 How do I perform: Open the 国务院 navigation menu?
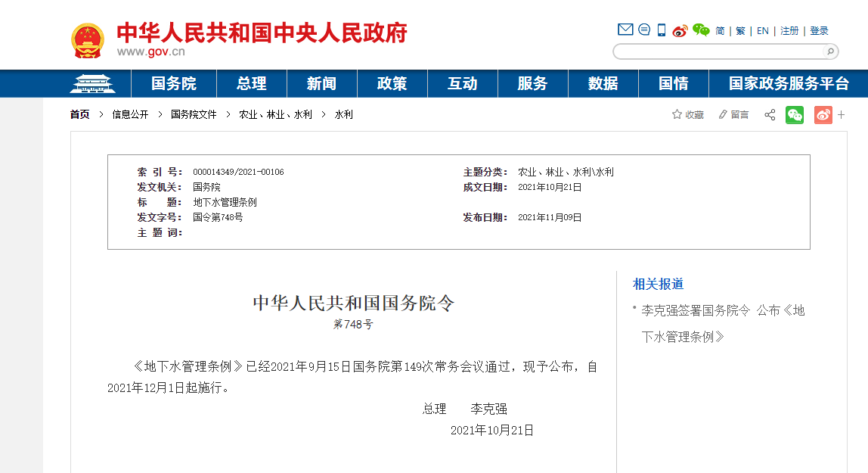173,83
